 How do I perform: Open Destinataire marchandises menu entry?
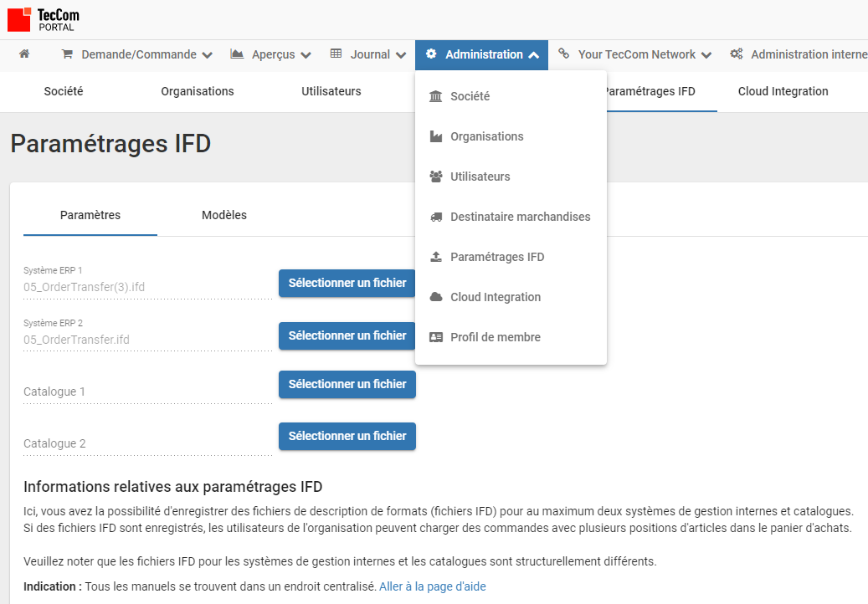(x=511, y=217)
